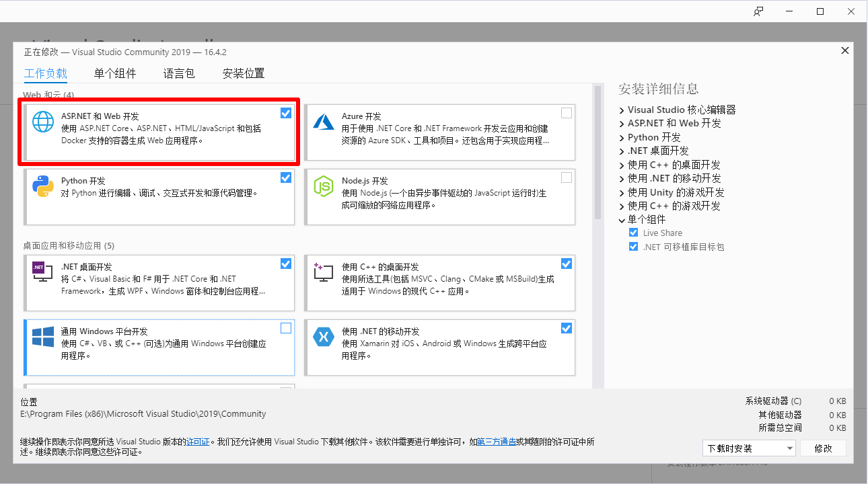Click the 桌面应用和移动应用 (5) section header
This screenshot has height=484, width=868.
[x=69, y=245]
